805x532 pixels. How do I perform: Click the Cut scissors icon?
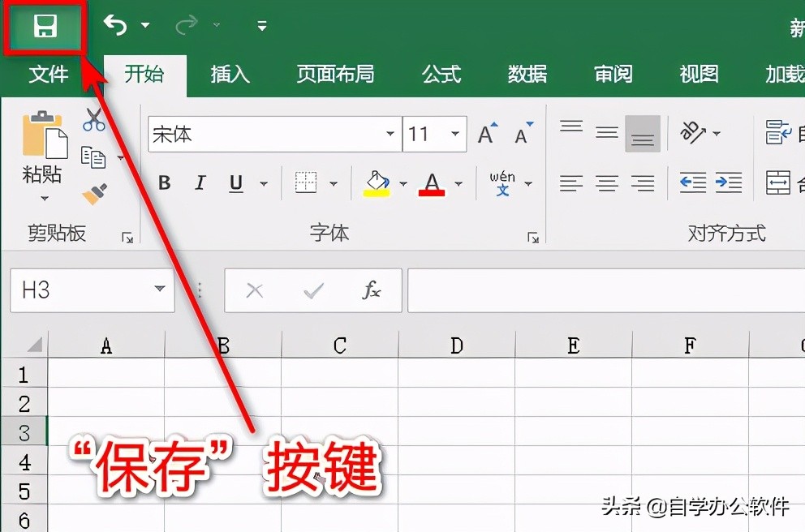coord(93,119)
